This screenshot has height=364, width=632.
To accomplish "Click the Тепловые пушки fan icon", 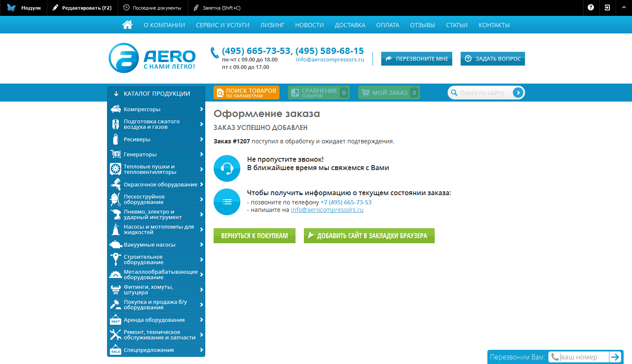I will click(115, 169).
